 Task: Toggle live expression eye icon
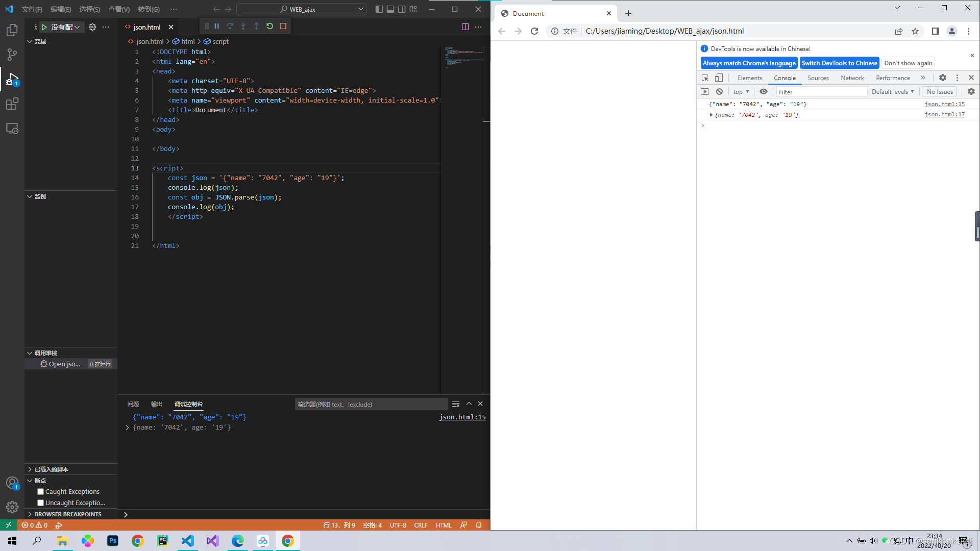pyautogui.click(x=764, y=92)
